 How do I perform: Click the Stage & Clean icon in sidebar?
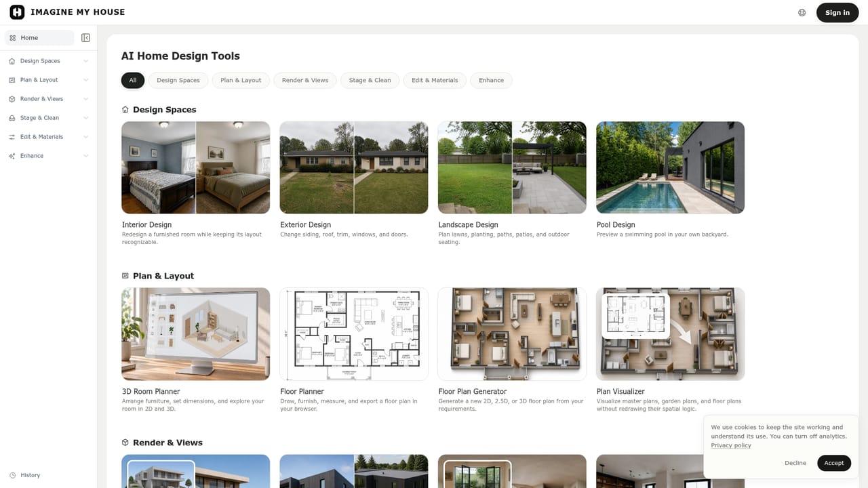pos(12,118)
